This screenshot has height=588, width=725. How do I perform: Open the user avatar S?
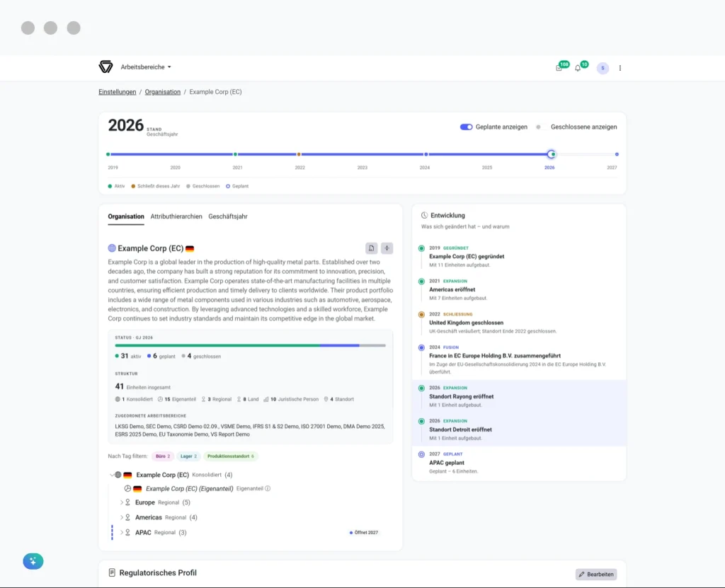(603, 68)
